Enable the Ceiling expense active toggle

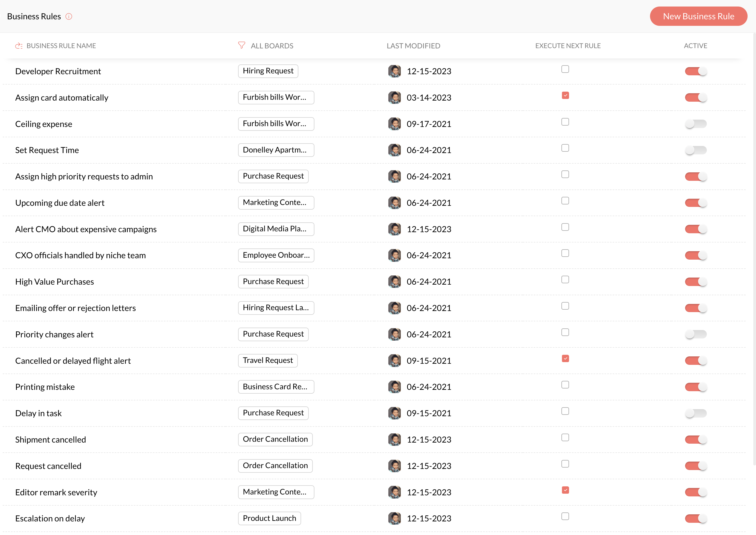pyautogui.click(x=695, y=124)
